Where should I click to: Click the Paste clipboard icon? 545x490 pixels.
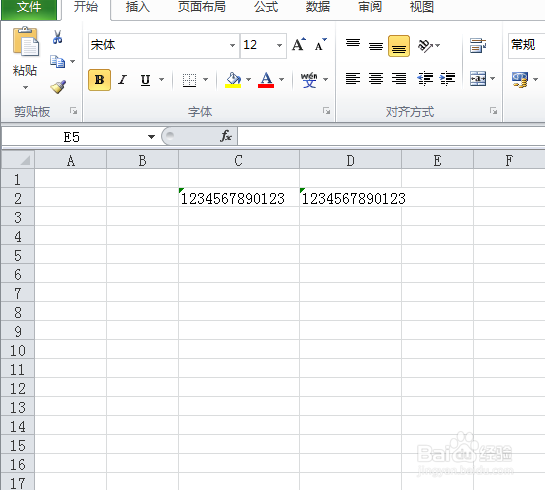point(26,42)
